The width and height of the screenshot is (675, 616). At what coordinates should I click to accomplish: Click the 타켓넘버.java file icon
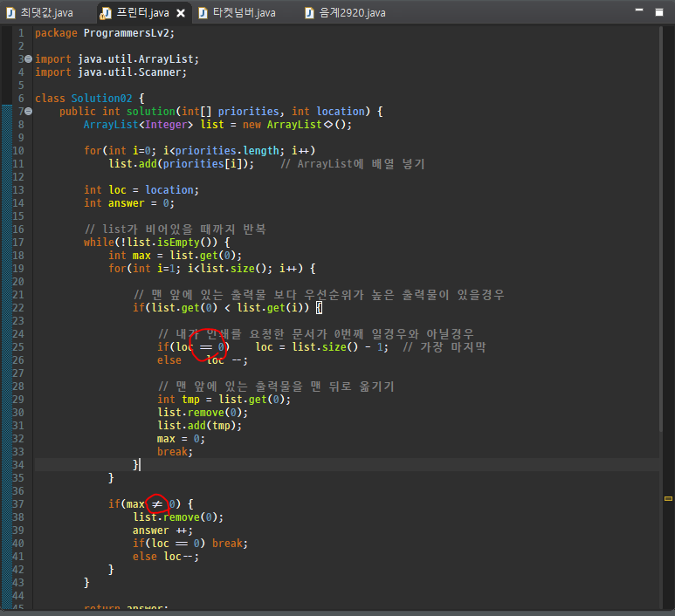coord(203,13)
